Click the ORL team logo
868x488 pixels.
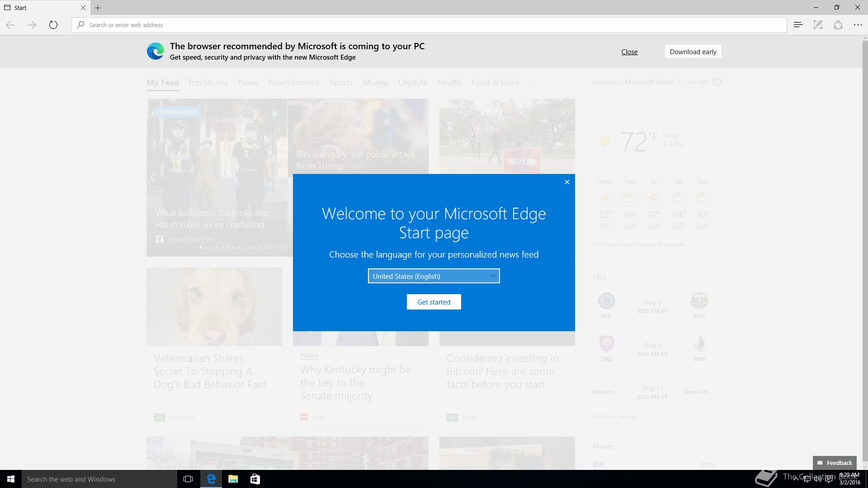606,344
